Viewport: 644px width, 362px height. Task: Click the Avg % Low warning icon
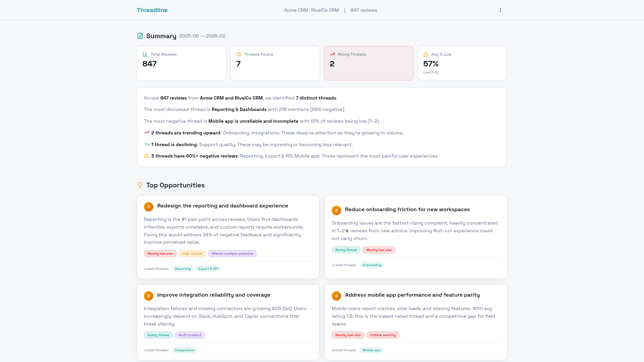(426, 54)
